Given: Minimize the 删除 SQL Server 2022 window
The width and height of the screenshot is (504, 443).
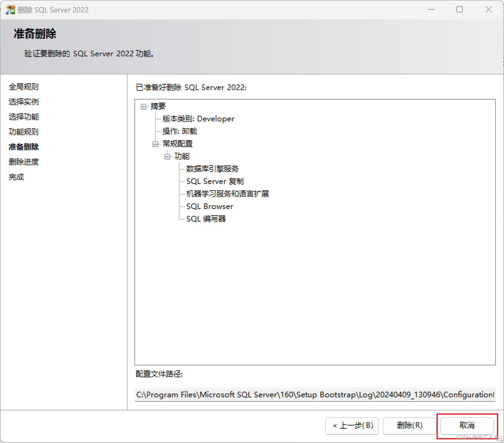Looking at the screenshot, I should (431, 10).
